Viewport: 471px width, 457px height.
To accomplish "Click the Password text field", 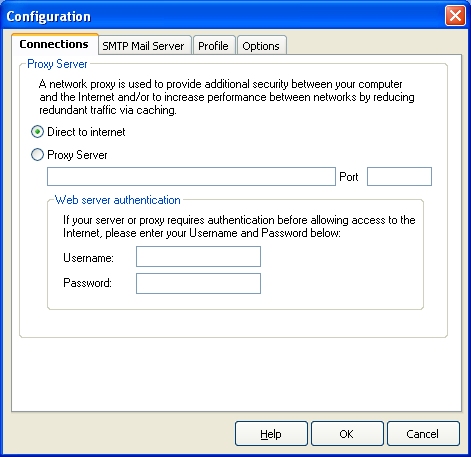I will click(198, 284).
